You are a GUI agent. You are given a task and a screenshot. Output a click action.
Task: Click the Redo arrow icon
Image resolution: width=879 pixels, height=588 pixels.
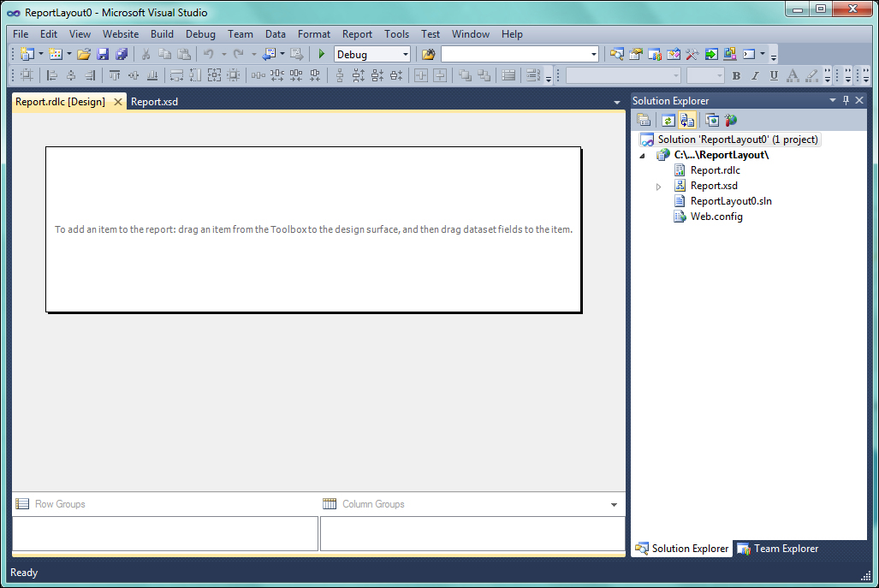click(x=239, y=54)
